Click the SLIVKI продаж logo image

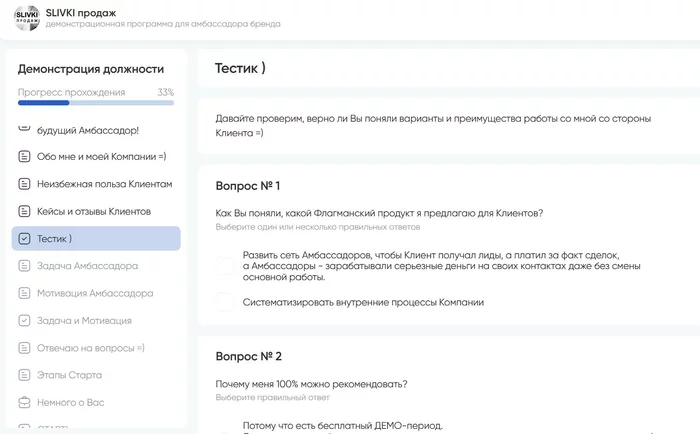[x=25, y=18]
